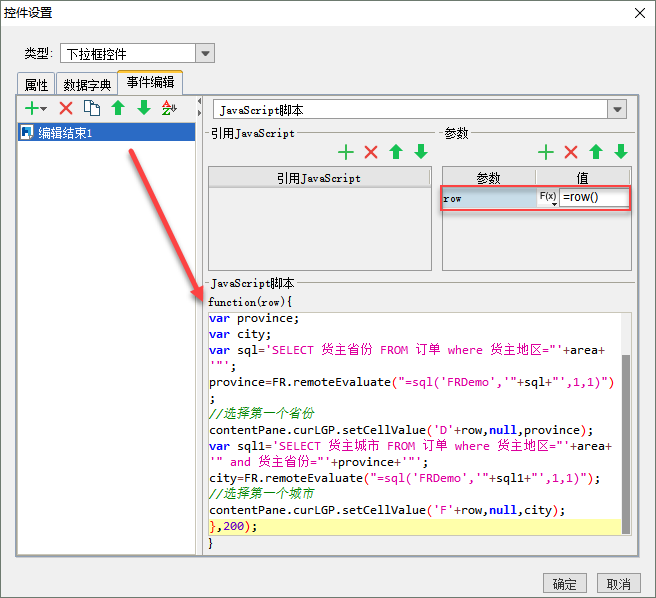The image size is (656, 598).
Task: Click the 下拉框控件 type field
Action: click(x=128, y=53)
